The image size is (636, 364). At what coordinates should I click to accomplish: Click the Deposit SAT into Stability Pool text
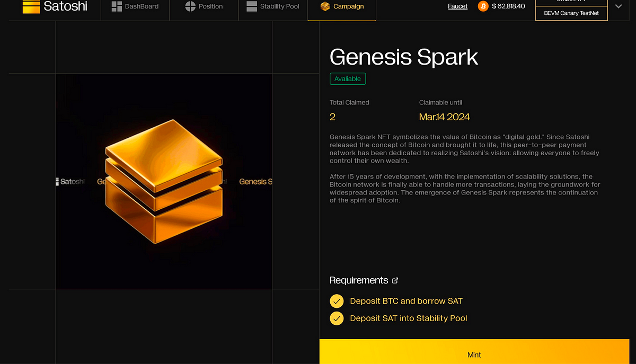(x=409, y=318)
